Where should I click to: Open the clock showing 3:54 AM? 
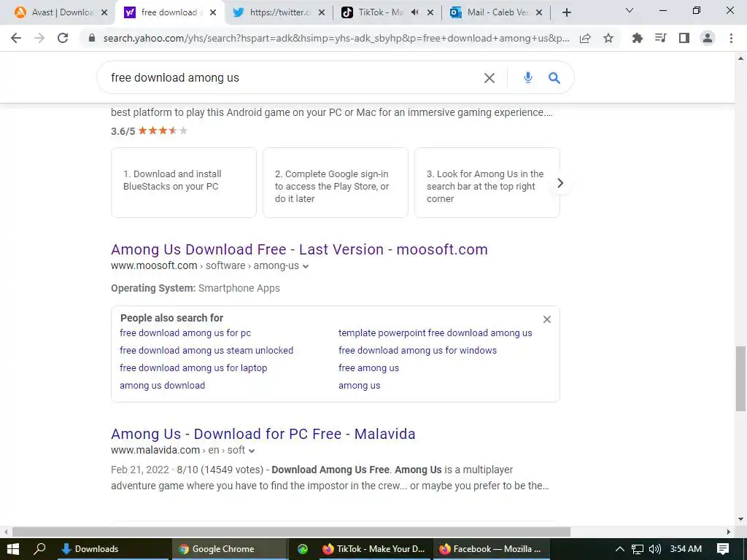point(686,549)
